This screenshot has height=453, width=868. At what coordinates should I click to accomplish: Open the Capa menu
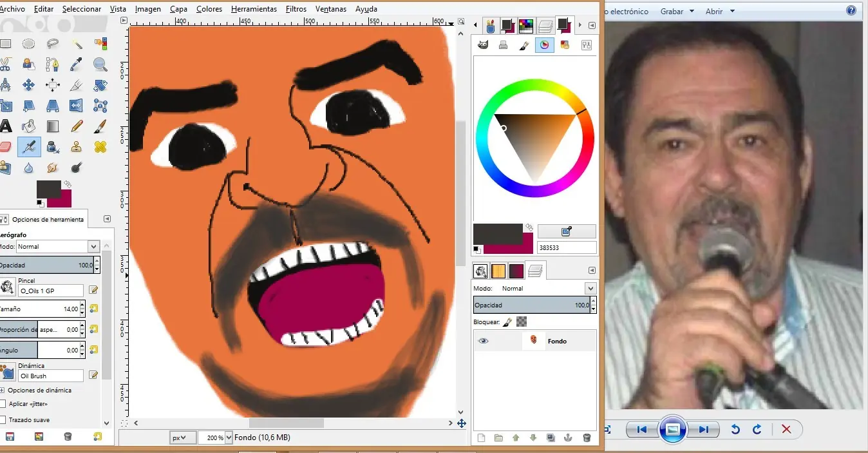[178, 9]
